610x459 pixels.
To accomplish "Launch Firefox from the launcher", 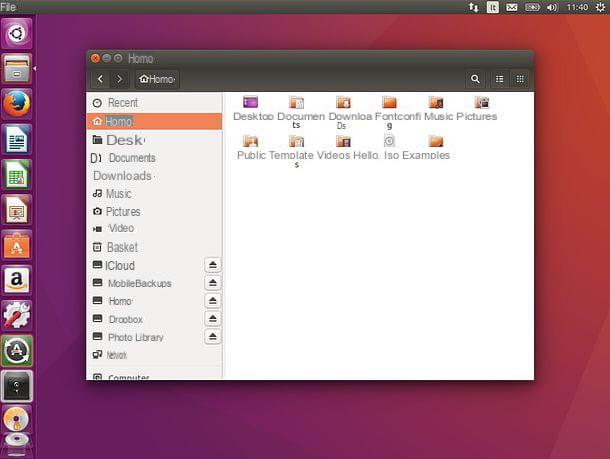I will (17, 104).
